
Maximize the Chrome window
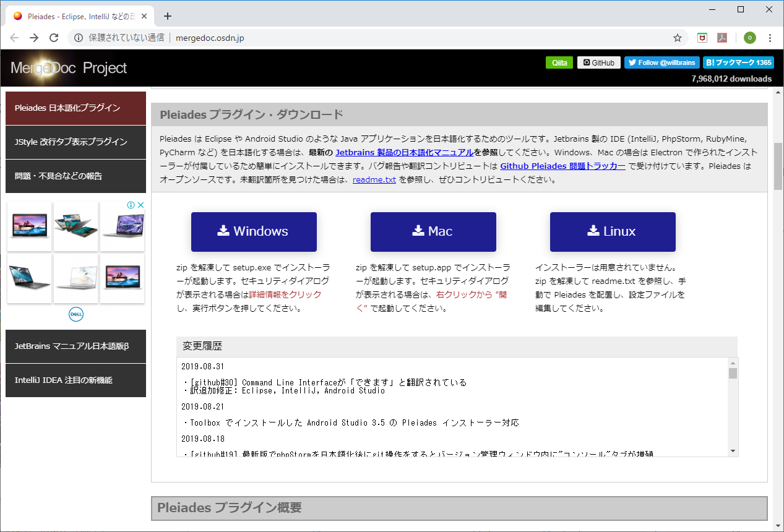tap(741, 9)
